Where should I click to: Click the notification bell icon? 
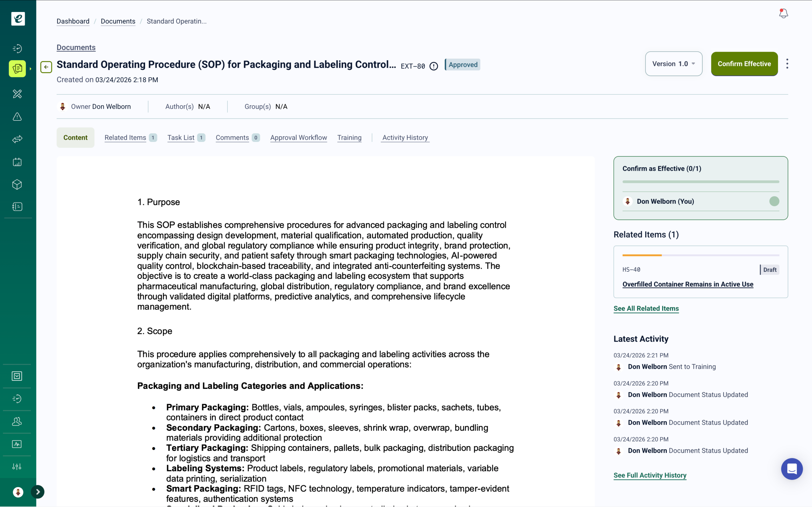(783, 13)
